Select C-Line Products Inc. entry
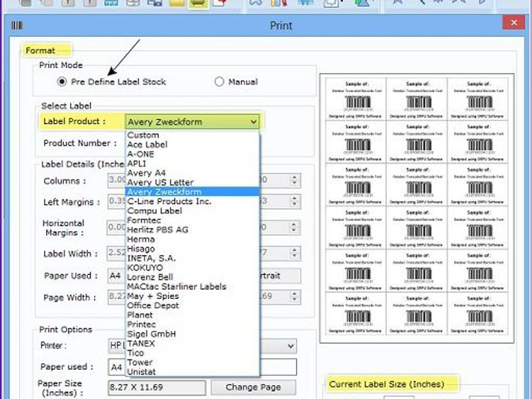Viewport: 532px width, 399px height. [193, 201]
